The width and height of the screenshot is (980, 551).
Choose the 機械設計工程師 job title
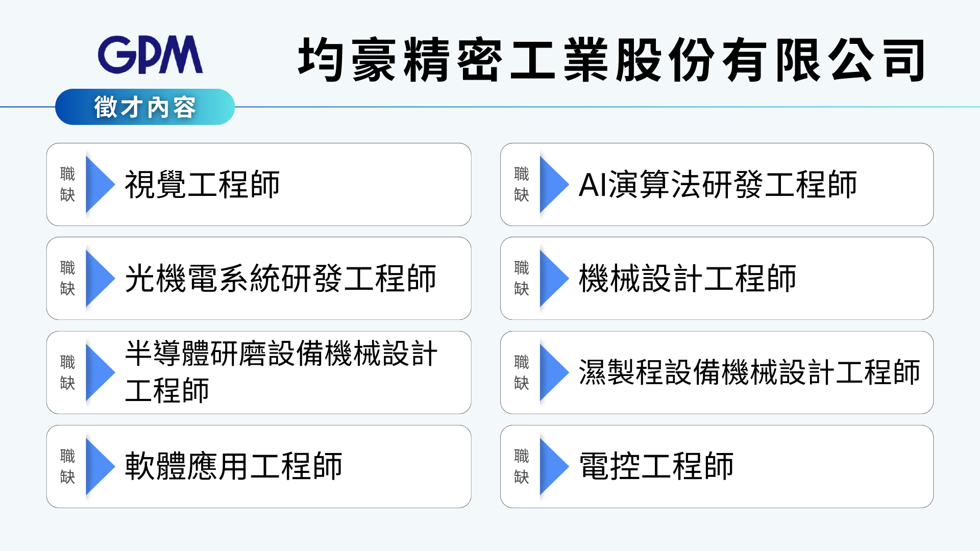click(x=687, y=279)
